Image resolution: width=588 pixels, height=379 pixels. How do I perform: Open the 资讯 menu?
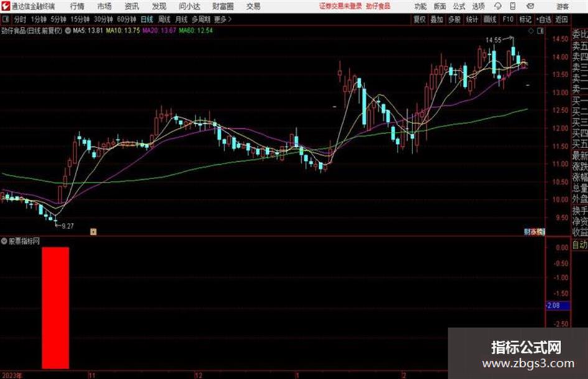[132, 6]
